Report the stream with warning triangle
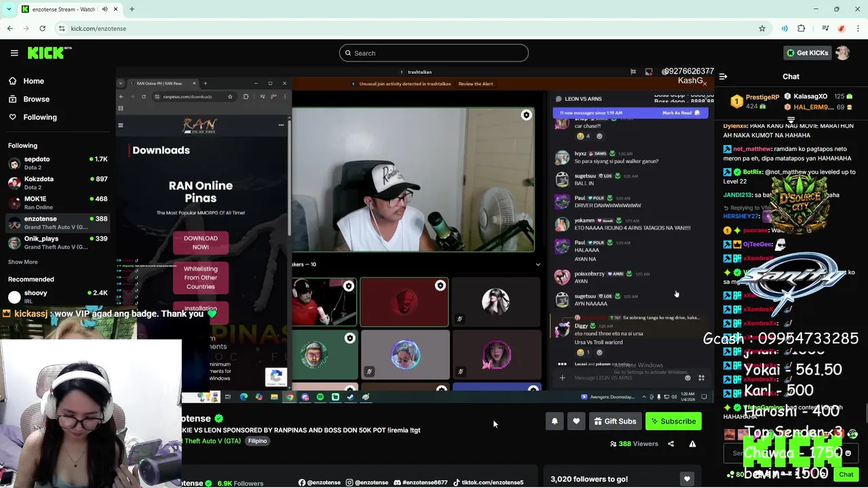This screenshot has width=868, height=488. coord(692,444)
